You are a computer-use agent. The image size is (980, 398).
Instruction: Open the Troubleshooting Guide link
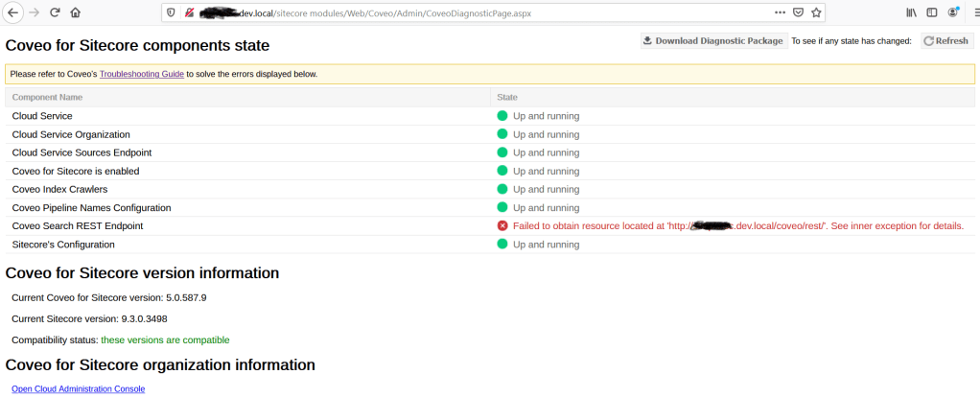[x=142, y=74]
